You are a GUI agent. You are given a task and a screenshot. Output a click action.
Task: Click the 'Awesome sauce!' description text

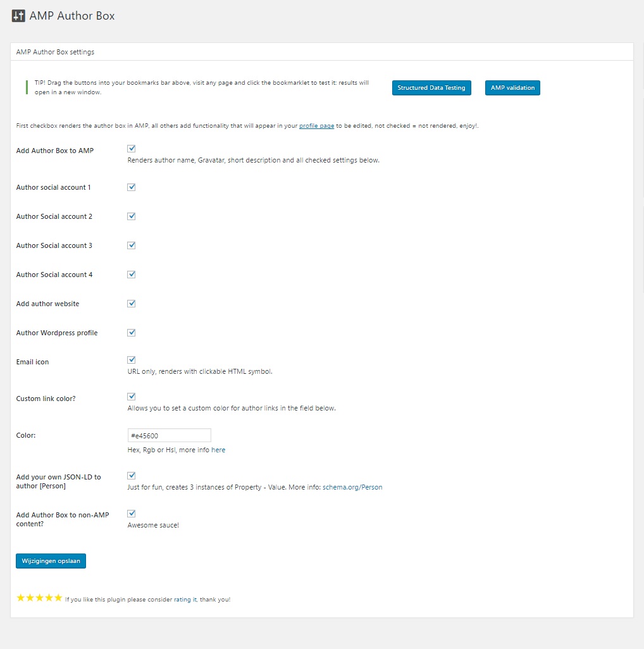[x=153, y=525]
